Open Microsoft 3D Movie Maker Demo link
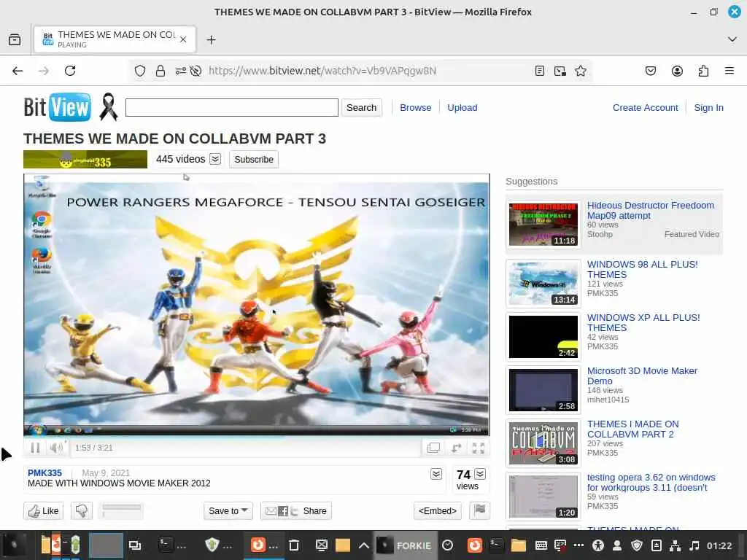Screen dimensions: 747x560 (642, 376)
